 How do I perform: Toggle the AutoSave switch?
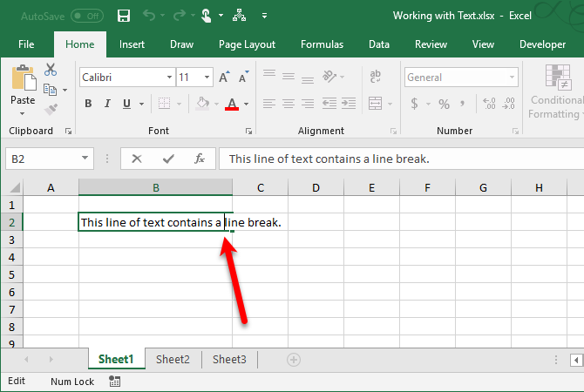pos(86,16)
